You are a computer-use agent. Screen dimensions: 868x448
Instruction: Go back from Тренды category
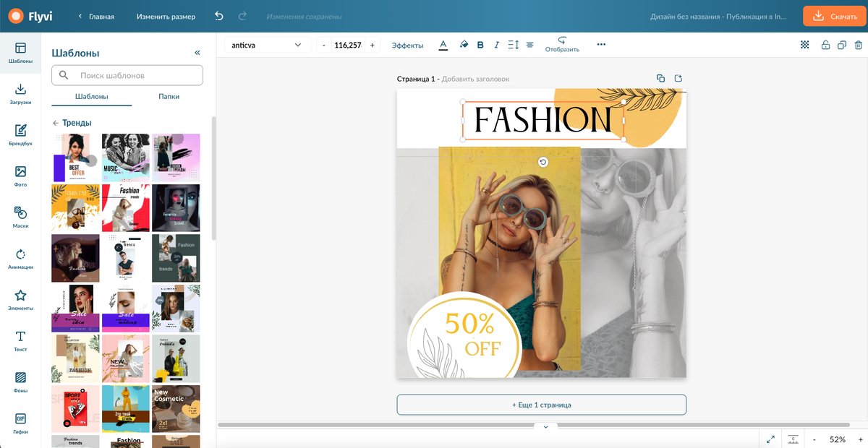point(56,123)
